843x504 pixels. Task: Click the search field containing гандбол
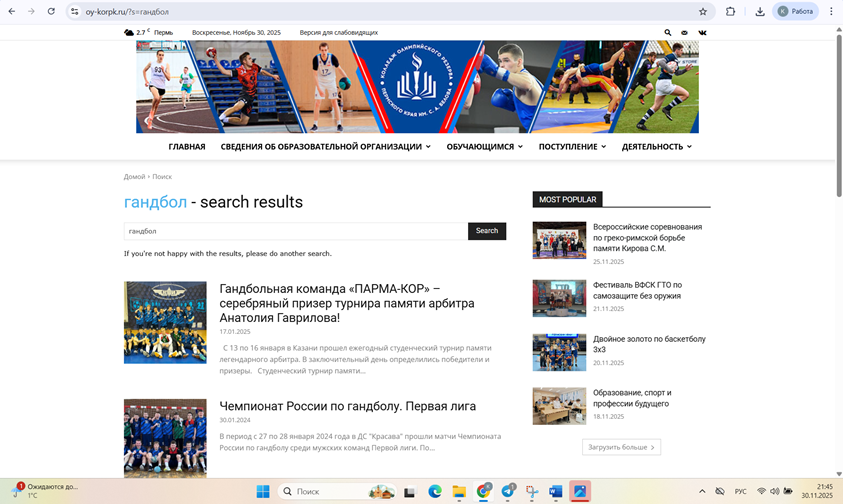pyautogui.click(x=295, y=231)
